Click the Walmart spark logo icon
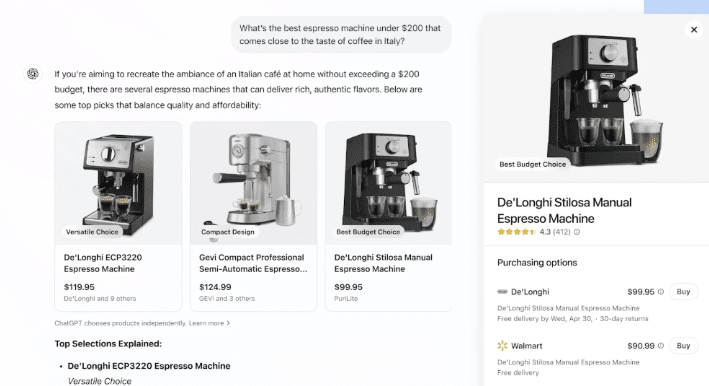 502,346
